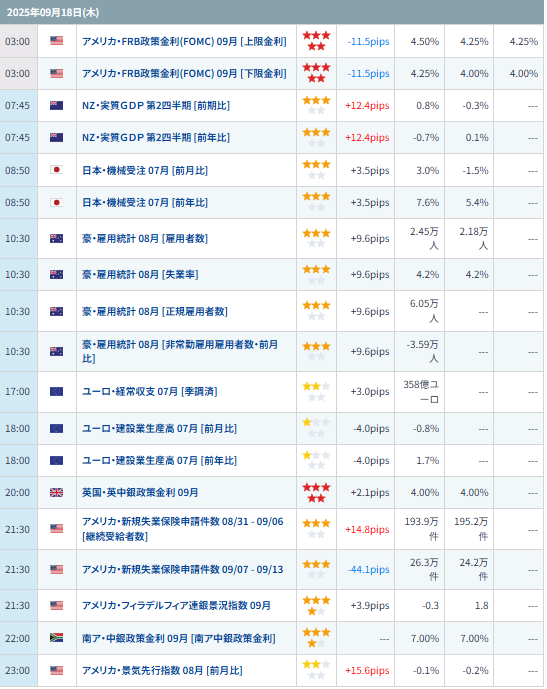Click star rating for フィラデルフィア連銀景況指数
Viewport: 547px width, 689px height.
coord(316,606)
